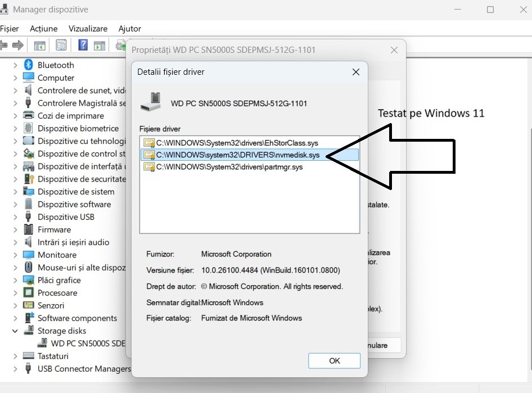Select the nvmedisk.sys driver file row
The image size is (532, 393).
249,155
